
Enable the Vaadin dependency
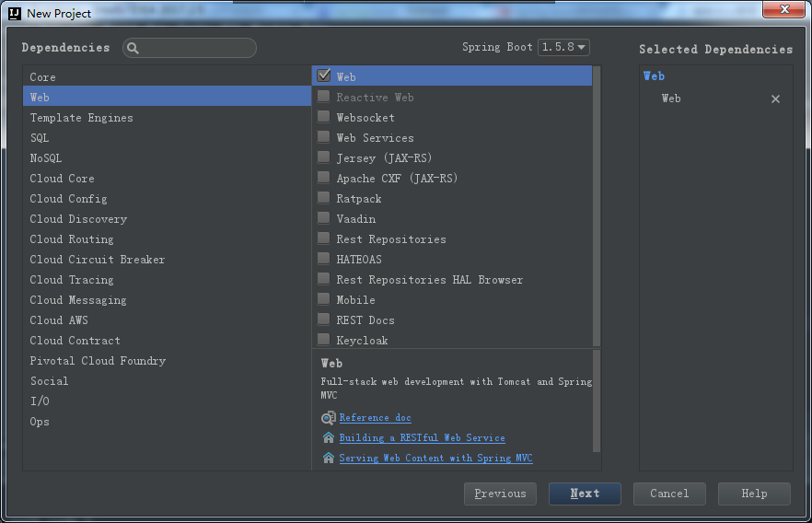(324, 217)
